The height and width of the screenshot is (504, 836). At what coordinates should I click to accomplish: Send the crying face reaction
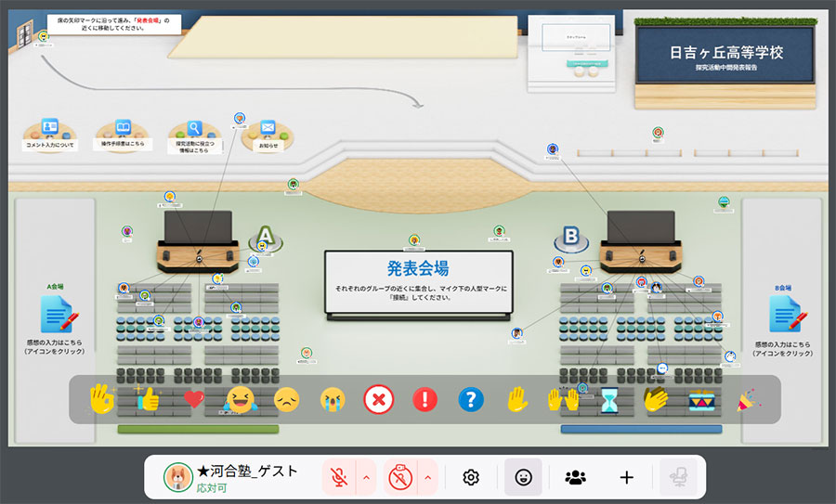point(333,399)
